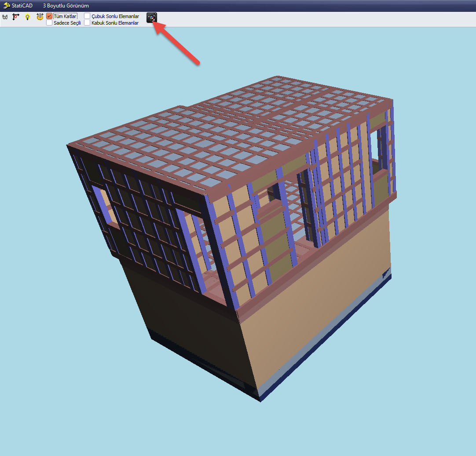
Task: Click the axis origin icon
Action: [x=16, y=17]
